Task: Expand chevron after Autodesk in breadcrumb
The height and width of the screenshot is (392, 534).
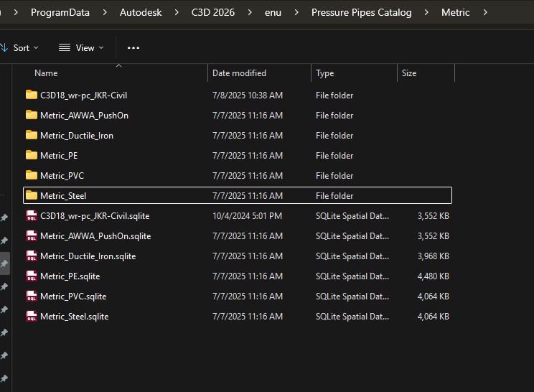Action: click(x=177, y=12)
